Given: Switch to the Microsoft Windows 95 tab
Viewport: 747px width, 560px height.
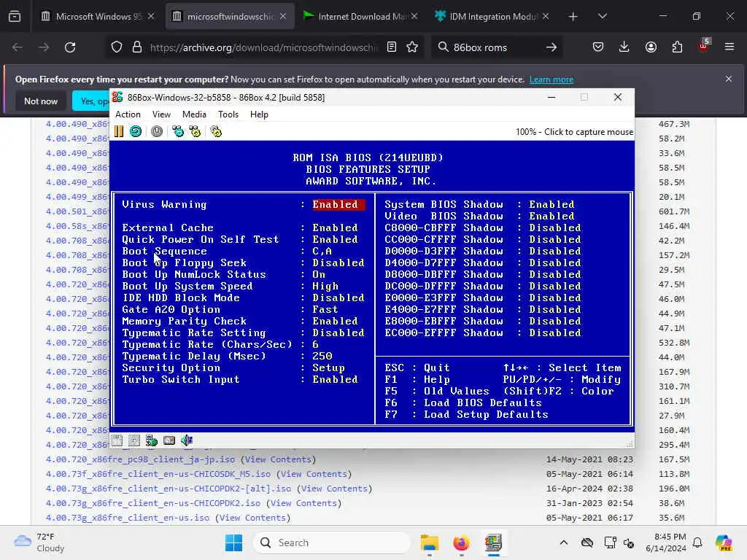Looking at the screenshot, I should 98,17.
